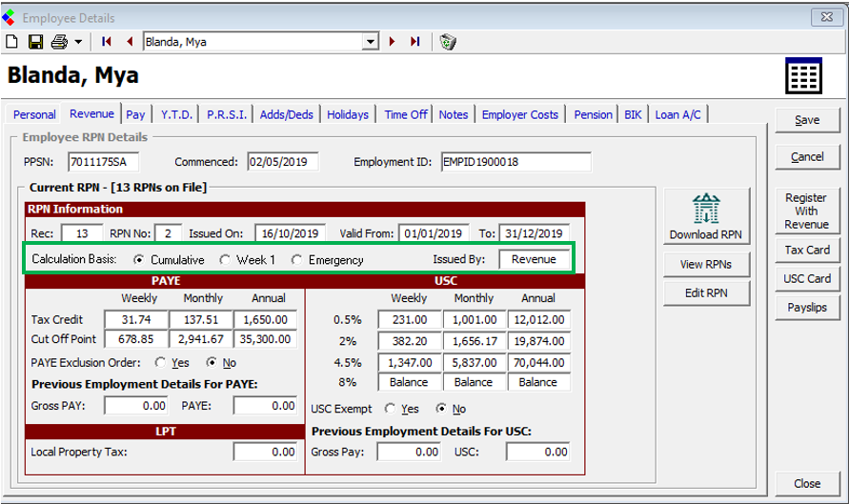Image resolution: width=849 pixels, height=504 pixels.
Task: Switch to the Pension tab
Action: pyautogui.click(x=593, y=114)
